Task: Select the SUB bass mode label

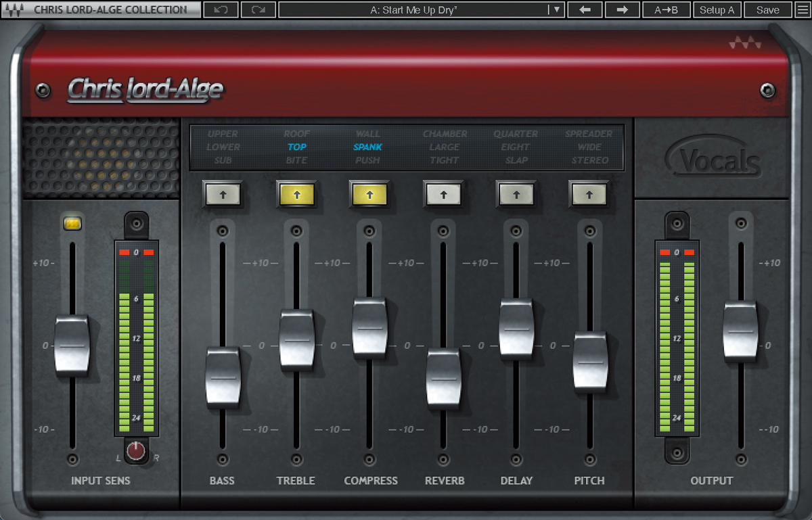Action: 223,160
